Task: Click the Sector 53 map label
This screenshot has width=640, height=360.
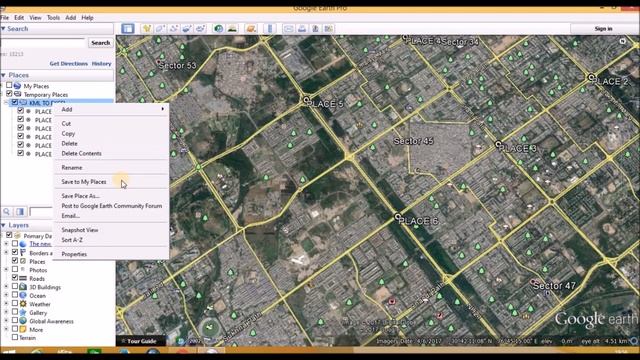Action: coord(177,65)
